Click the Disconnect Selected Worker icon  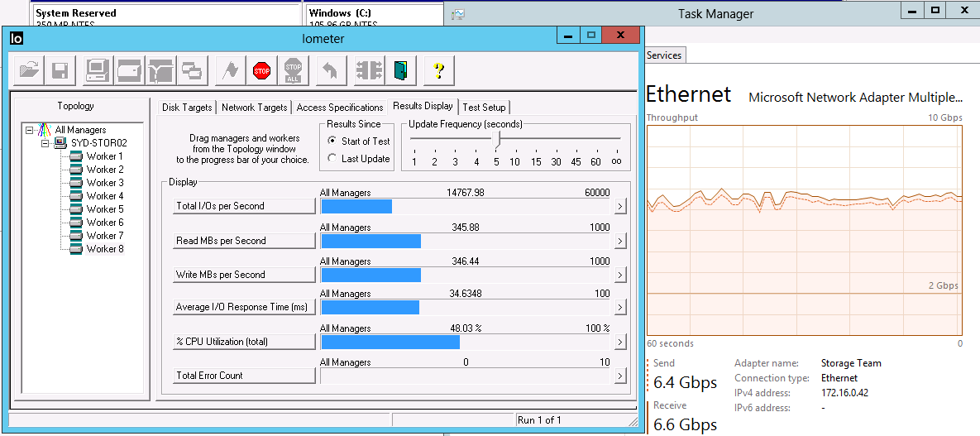(x=370, y=70)
